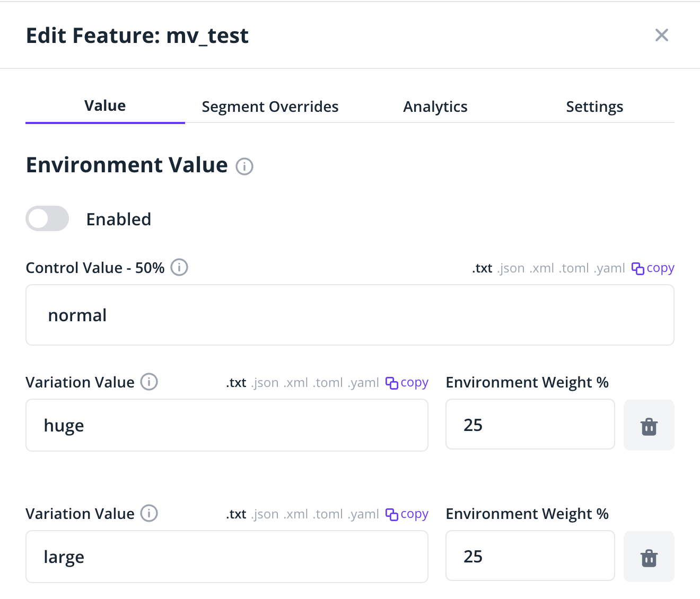Open the Environment Value info icon
Image resolution: width=700 pixels, height=599 pixels.
click(x=244, y=166)
